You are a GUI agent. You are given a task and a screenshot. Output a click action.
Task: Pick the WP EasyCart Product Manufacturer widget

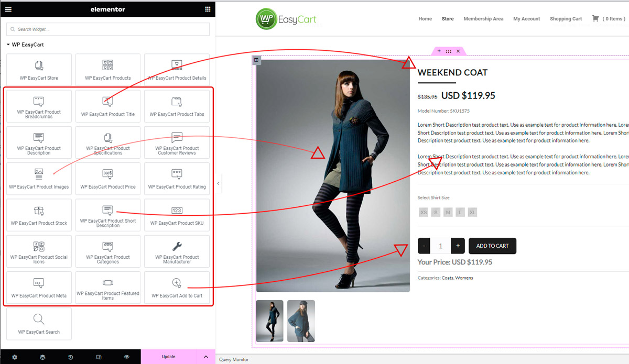coord(177,251)
